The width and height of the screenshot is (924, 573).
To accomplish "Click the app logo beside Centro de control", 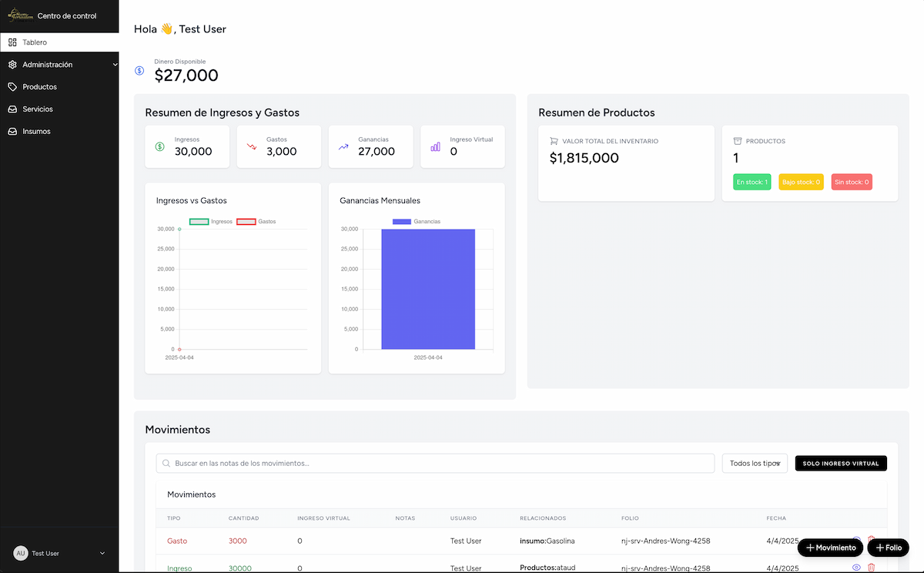I will pyautogui.click(x=19, y=15).
